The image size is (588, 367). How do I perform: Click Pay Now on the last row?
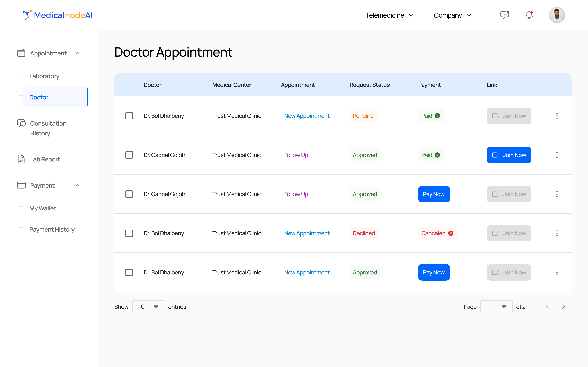click(434, 272)
